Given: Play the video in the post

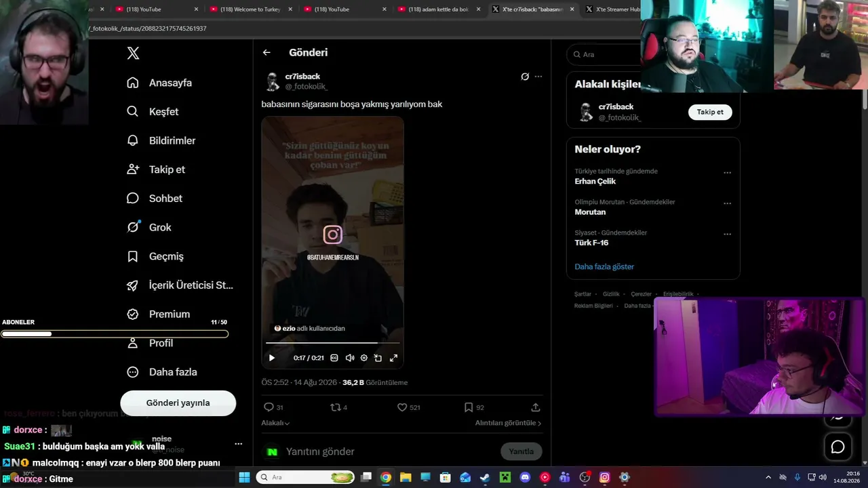Looking at the screenshot, I should (272, 358).
